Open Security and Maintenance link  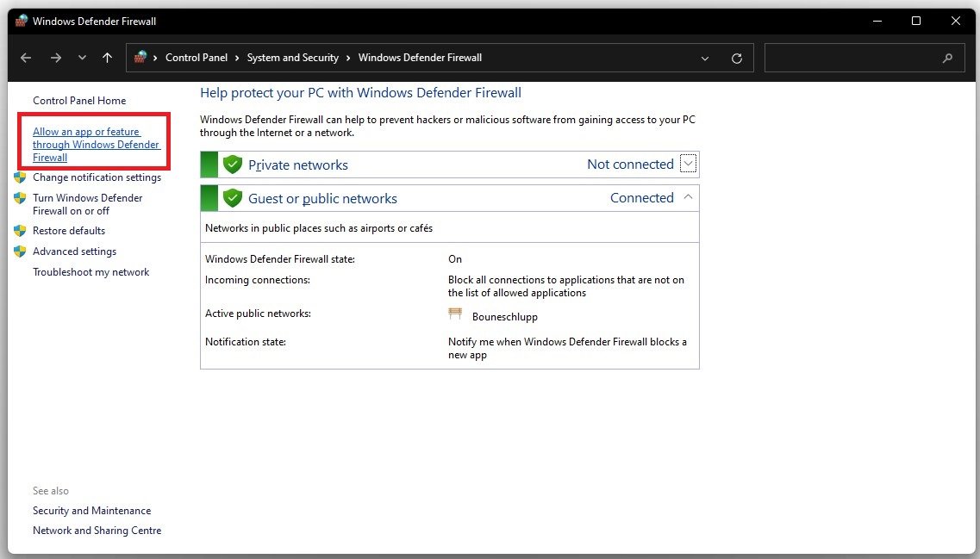tap(92, 510)
